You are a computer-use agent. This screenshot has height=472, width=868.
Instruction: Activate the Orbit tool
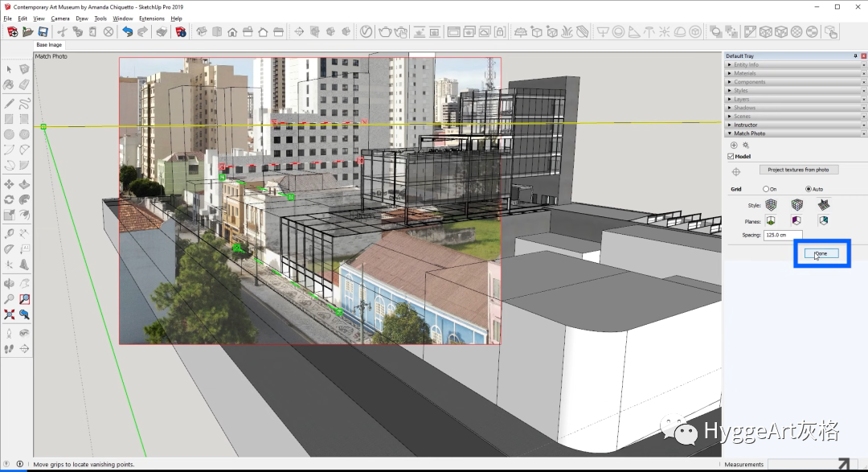(x=9, y=284)
